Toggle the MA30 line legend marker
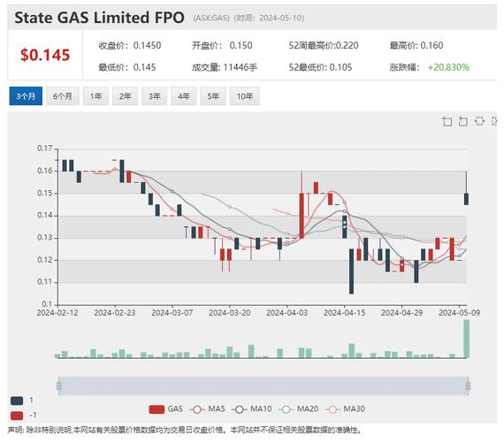Viewport: 504px width, 442px height. tap(332, 409)
